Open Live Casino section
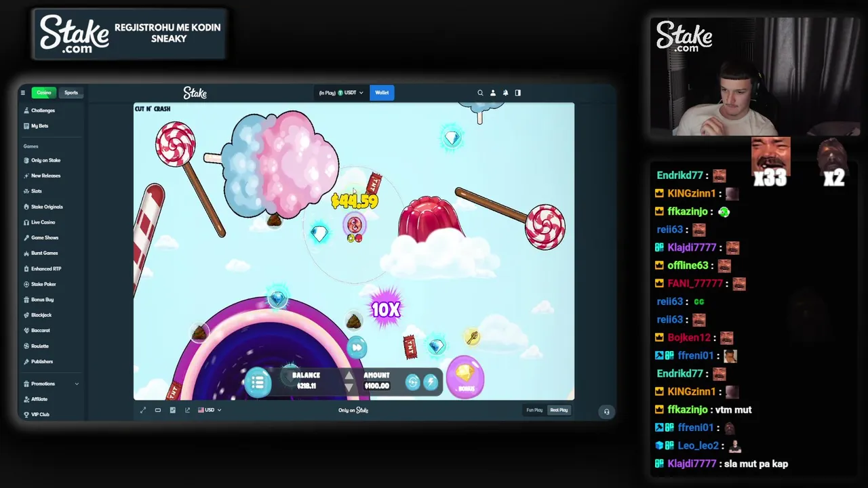The image size is (868, 488). (43, 222)
